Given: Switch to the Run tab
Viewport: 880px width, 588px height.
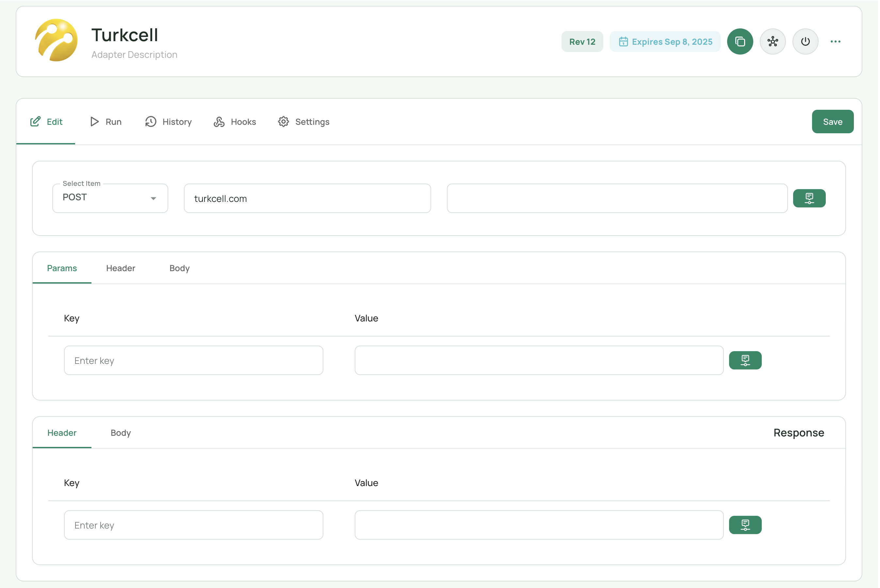Looking at the screenshot, I should click(x=106, y=122).
